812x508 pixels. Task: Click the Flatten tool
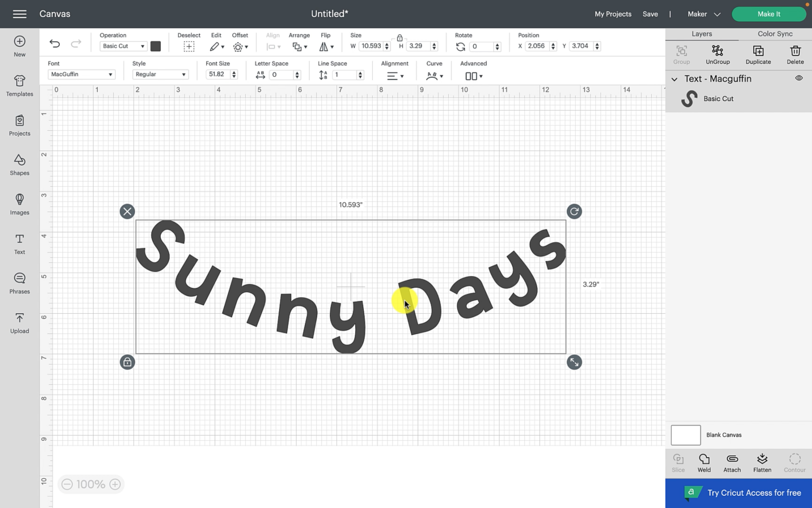pos(762,462)
